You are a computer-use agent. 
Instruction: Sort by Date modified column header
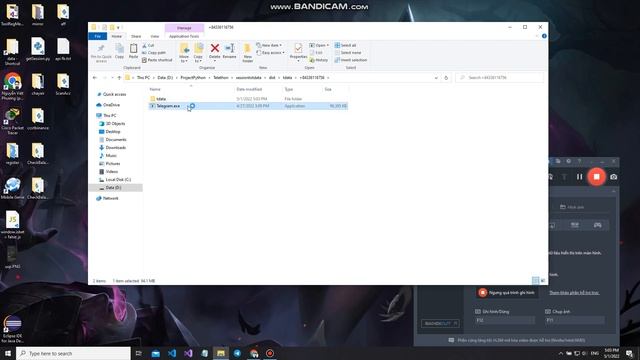pos(249,89)
